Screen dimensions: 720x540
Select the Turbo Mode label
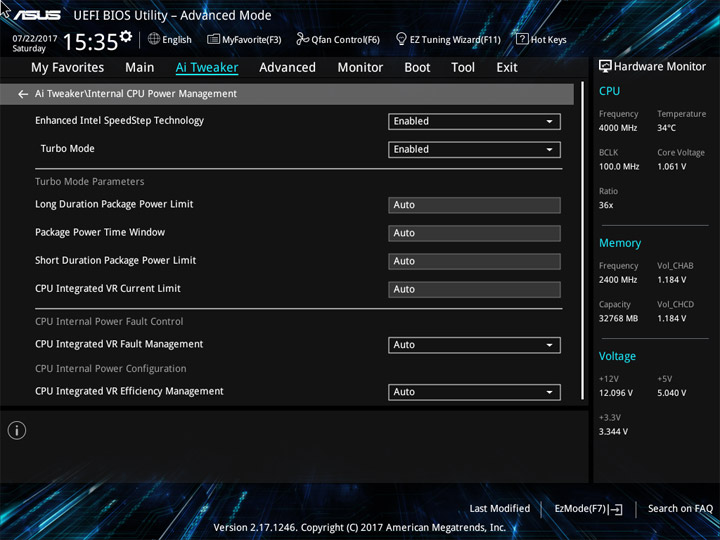pyautogui.click(x=68, y=148)
